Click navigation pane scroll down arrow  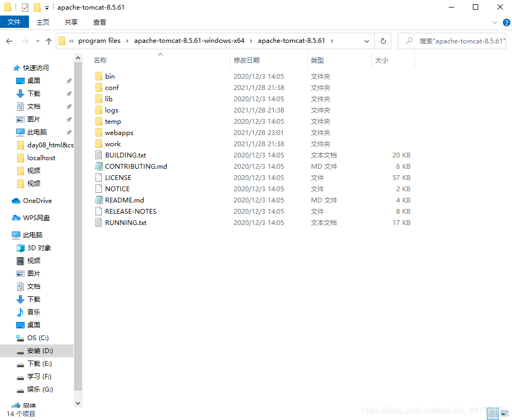[78, 403]
